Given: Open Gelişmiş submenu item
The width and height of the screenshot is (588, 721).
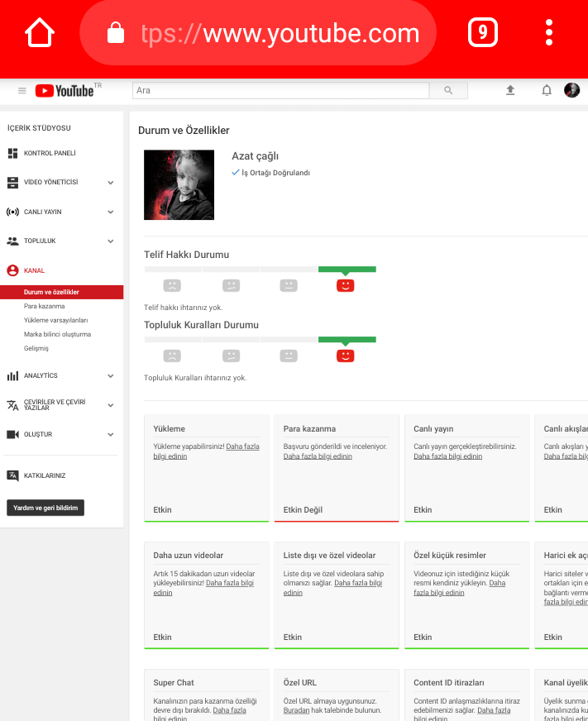Looking at the screenshot, I should tap(36, 349).
